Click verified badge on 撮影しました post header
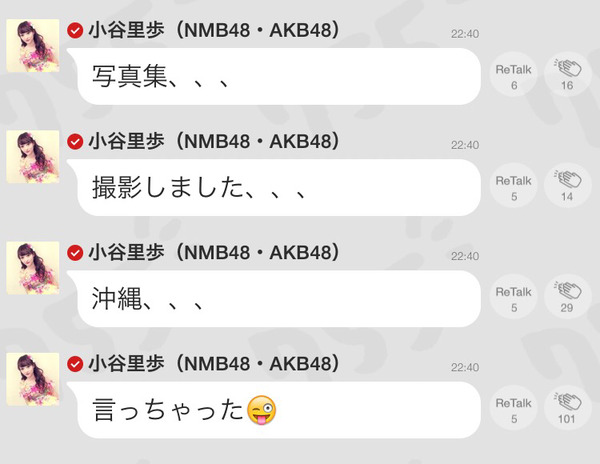 [x=75, y=142]
